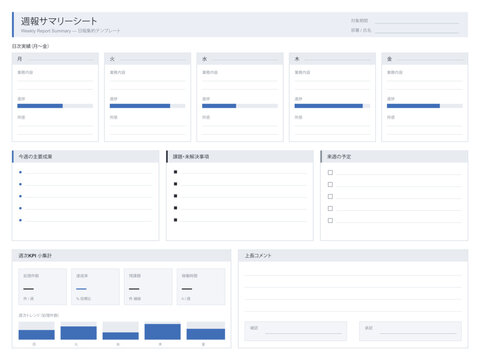The image size is (480, 360).
Task: Click the 承認 sign-off box
Action: pyautogui.click(x=410, y=331)
